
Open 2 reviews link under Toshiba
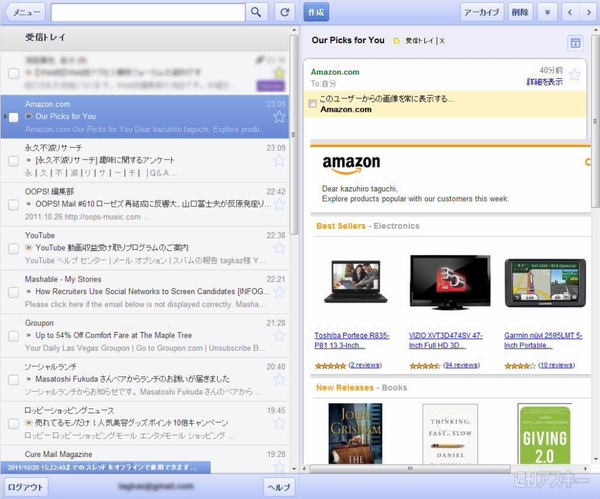(x=365, y=365)
